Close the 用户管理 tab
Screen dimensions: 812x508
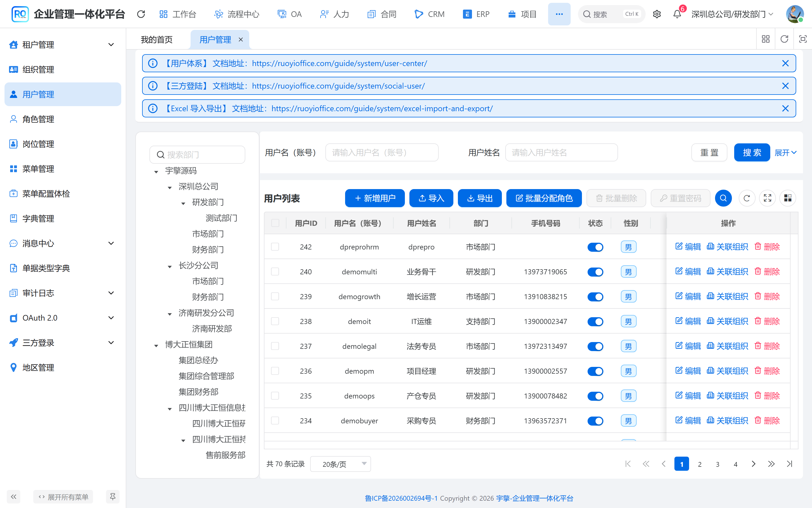(x=240, y=40)
